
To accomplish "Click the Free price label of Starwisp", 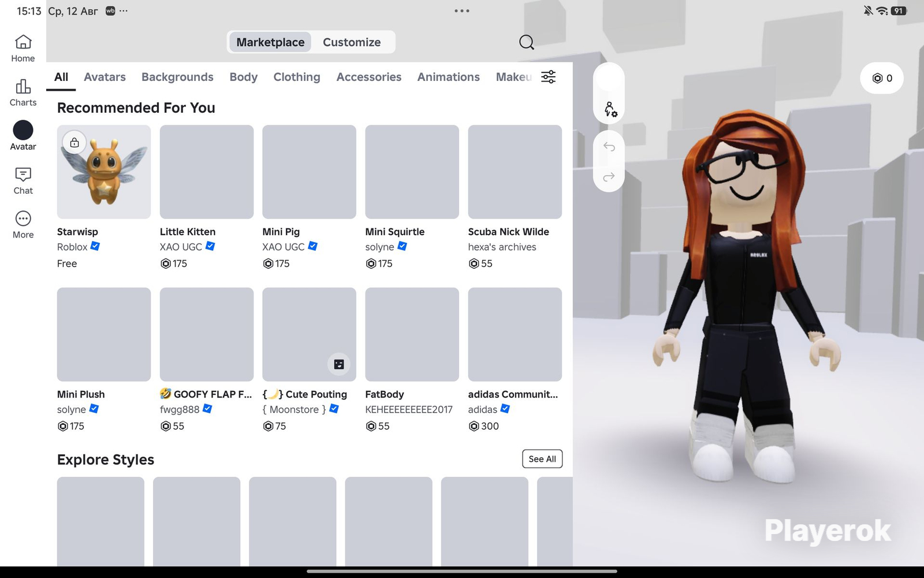I will point(67,264).
